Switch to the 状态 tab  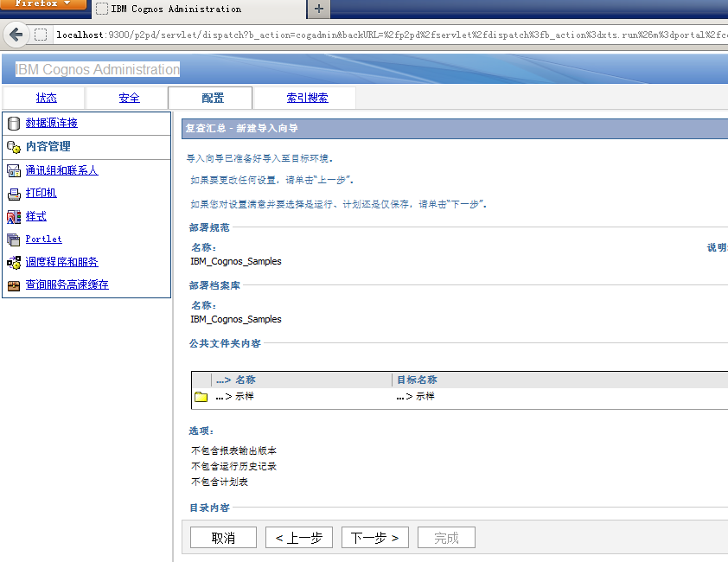[x=47, y=98]
